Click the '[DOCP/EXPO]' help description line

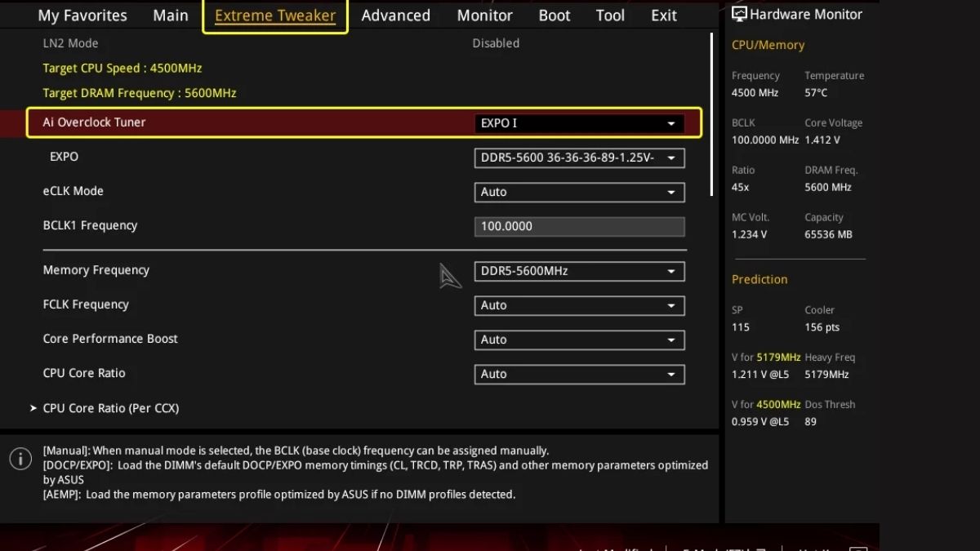tap(376, 473)
